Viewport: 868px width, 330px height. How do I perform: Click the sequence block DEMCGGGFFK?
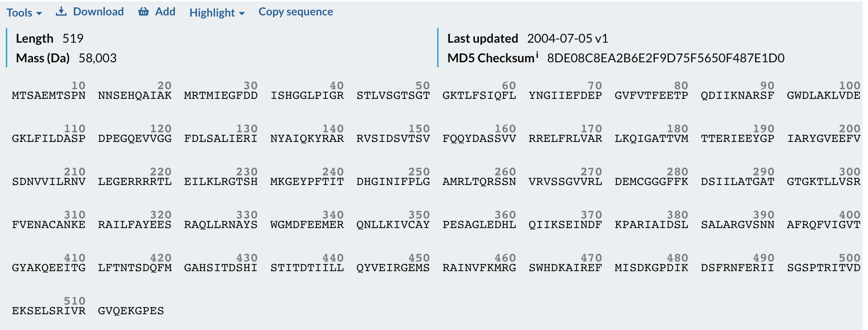pyautogui.click(x=651, y=182)
